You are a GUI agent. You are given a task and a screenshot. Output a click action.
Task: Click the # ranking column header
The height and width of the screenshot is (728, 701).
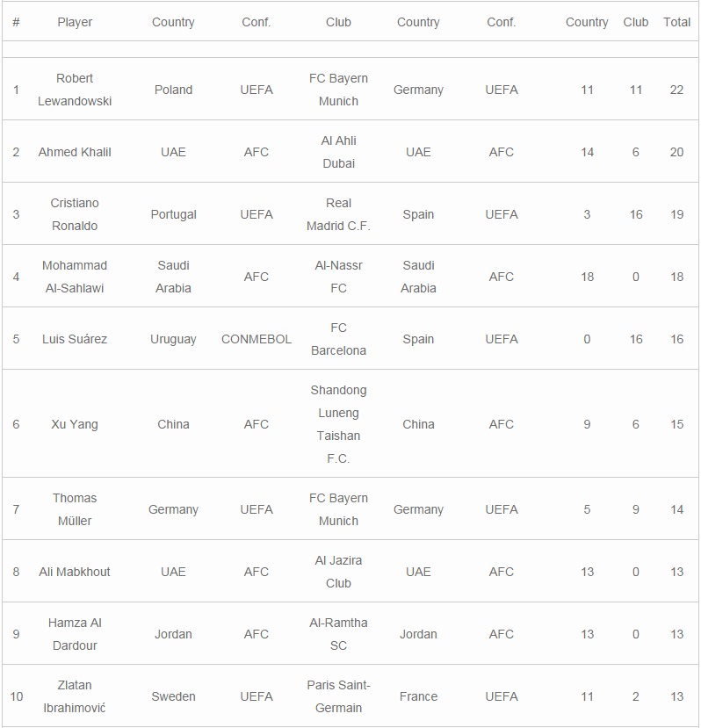(16, 22)
